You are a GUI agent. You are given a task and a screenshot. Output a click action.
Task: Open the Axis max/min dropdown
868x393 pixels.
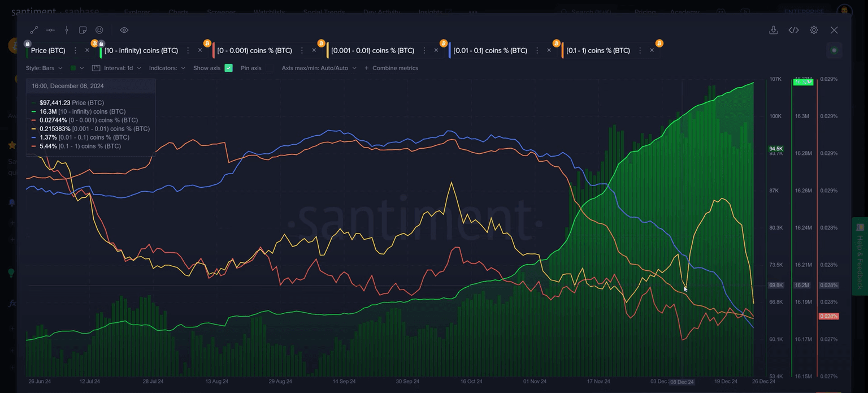pos(319,68)
